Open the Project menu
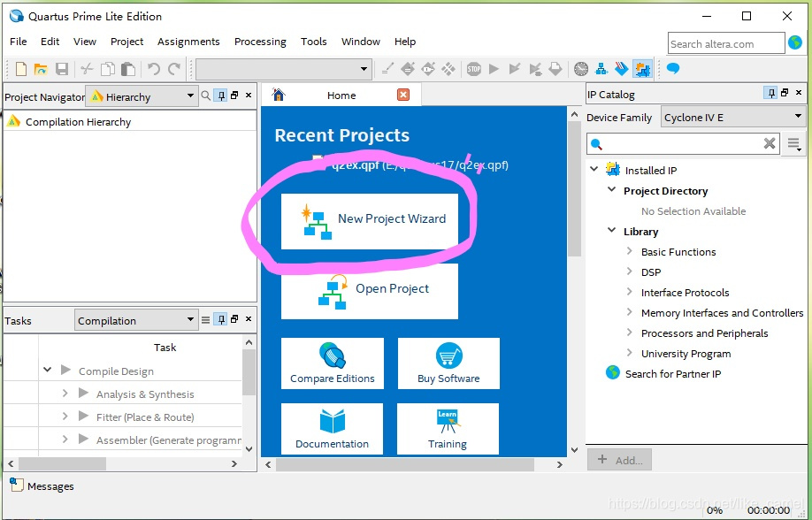This screenshot has height=520, width=812. 126,42
